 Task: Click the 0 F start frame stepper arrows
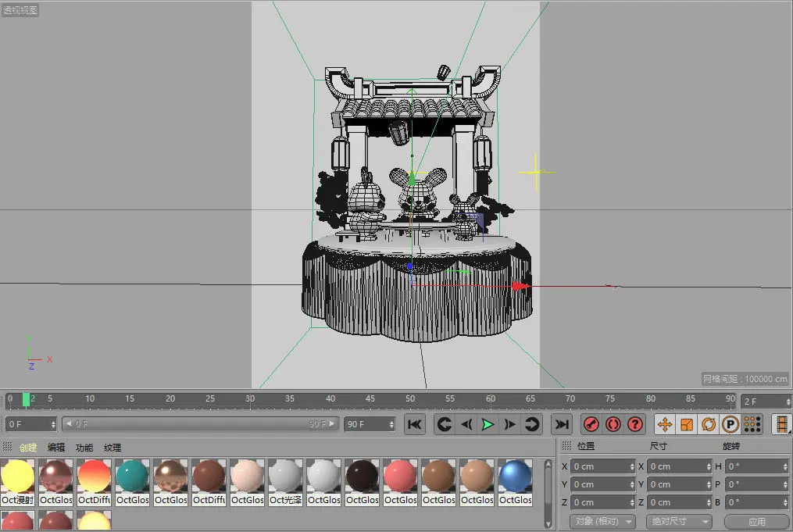coord(53,424)
